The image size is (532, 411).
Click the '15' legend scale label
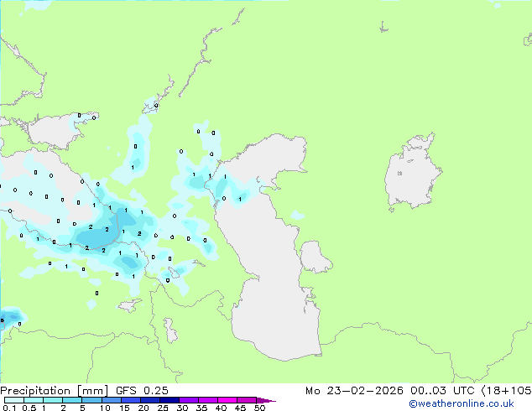124,408
